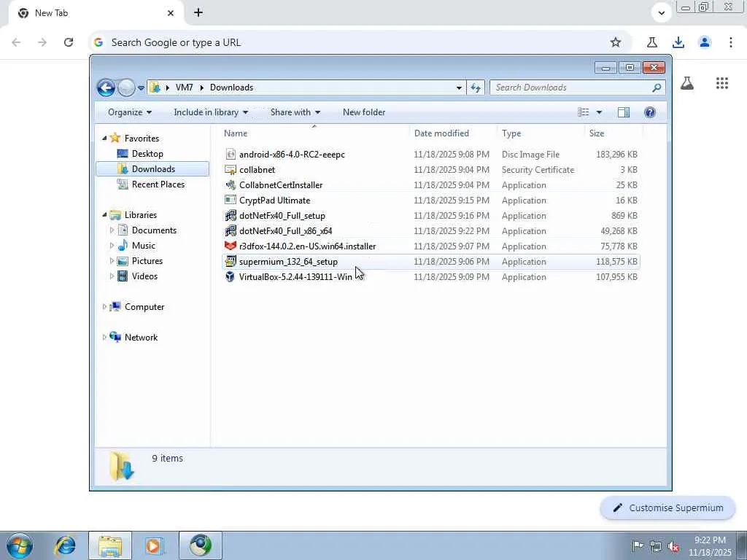This screenshot has width=747, height=560.
Task: Open Explorer Help icon
Action: pos(650,112)
